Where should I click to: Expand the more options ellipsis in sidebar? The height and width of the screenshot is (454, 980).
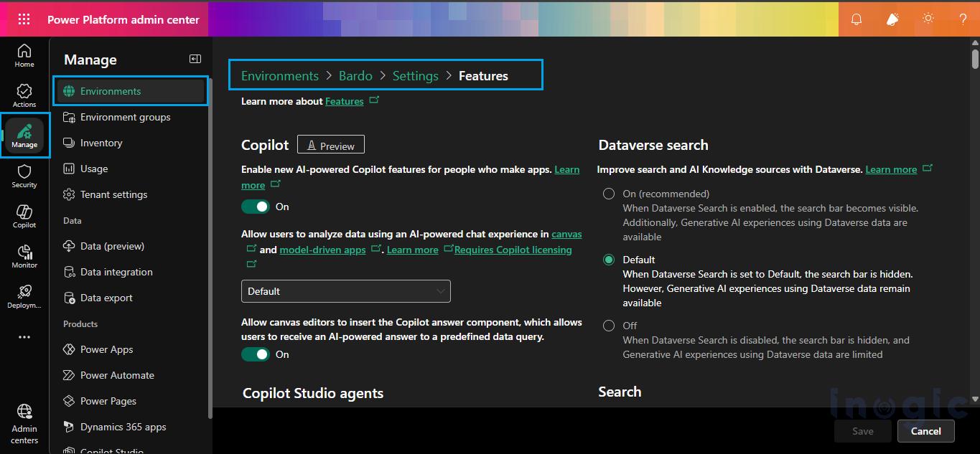[x=24, y=337]
